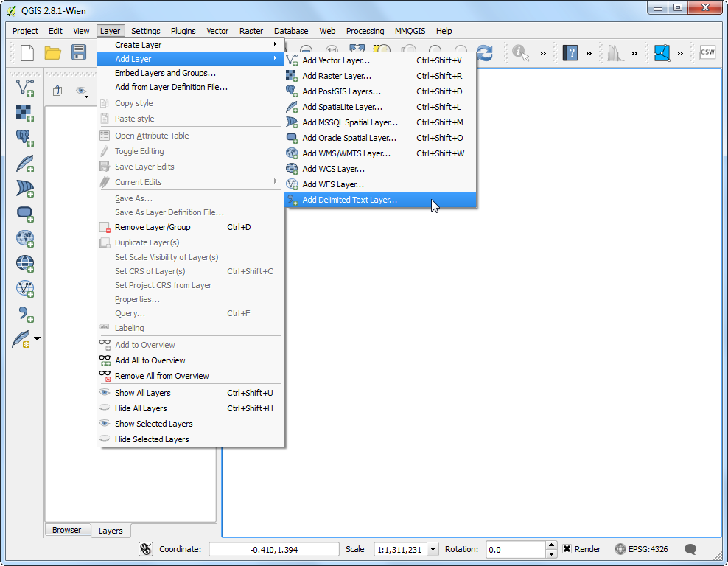Click the Add WCS Layer sidebar icon
Viewport: 728px width, 566px height.
click(x=25, y=264)
